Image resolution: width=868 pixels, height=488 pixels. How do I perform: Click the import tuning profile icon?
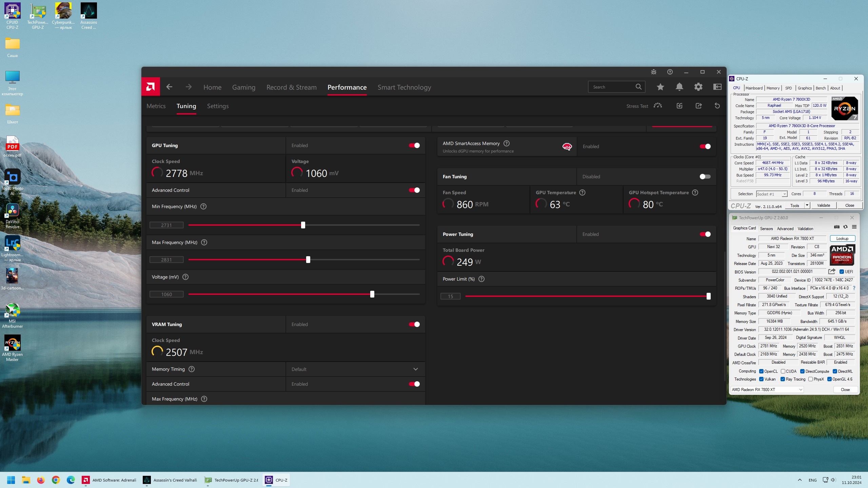pos(679,106)
